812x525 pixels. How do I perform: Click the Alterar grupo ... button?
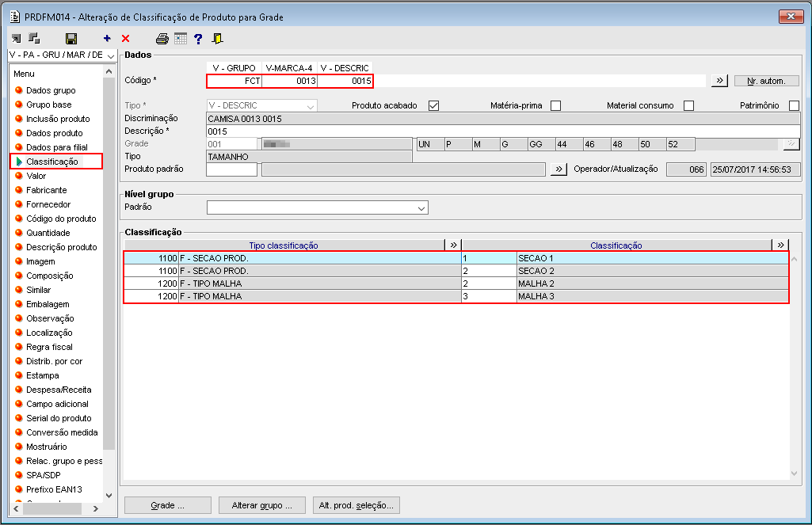(262, 505)
